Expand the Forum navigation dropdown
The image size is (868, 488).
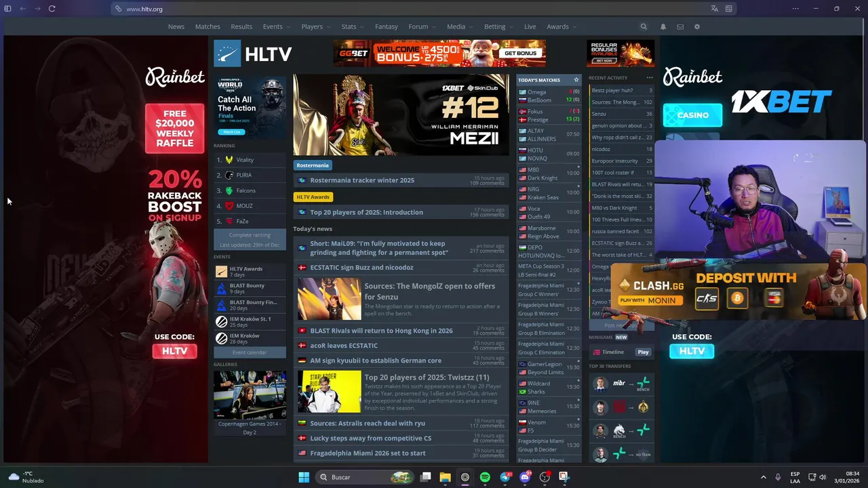click(422, 26)
